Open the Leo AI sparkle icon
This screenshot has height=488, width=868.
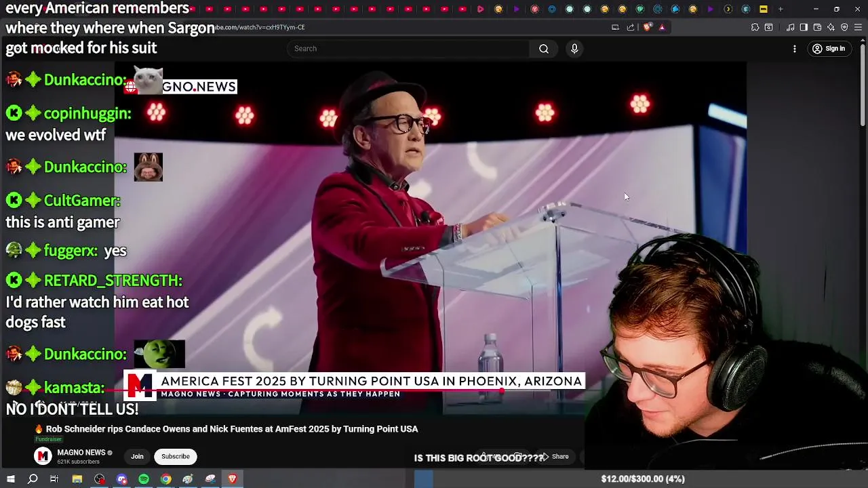coord(831,27)
